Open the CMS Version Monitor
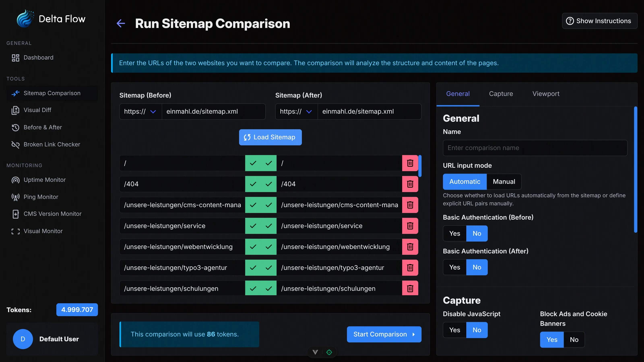644x362 pixels. point(53,214)
